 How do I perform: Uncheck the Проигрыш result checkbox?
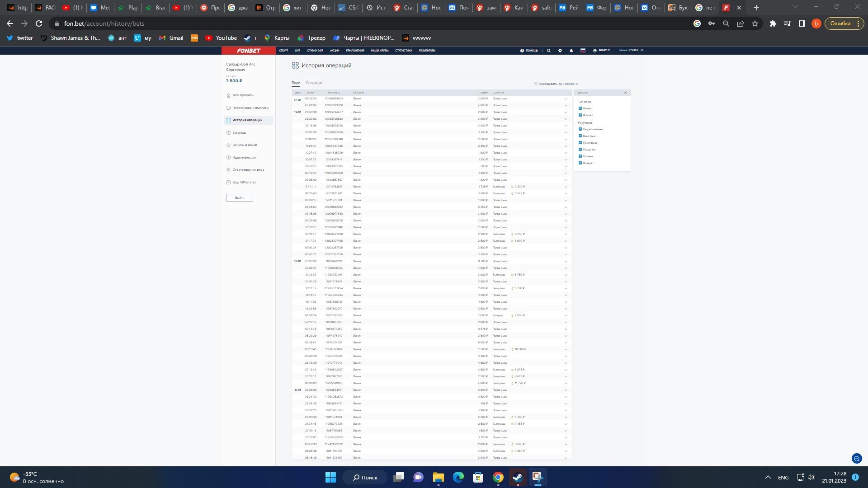[x=580, y=143]
